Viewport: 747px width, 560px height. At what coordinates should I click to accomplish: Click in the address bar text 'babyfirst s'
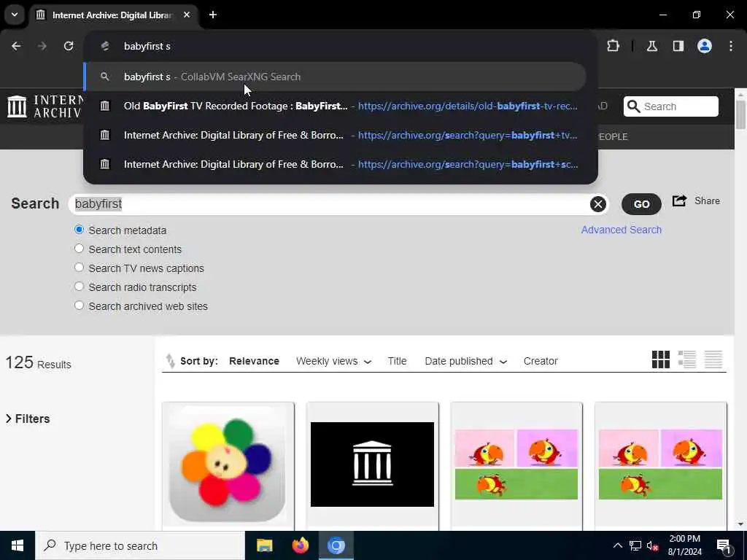pyautogui.click(x=147, y=46)
